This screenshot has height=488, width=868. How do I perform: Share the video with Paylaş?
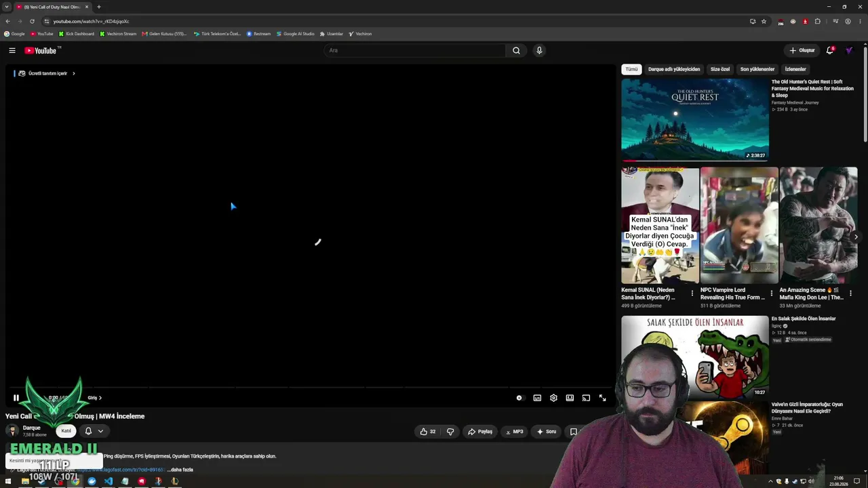(479, 431)
